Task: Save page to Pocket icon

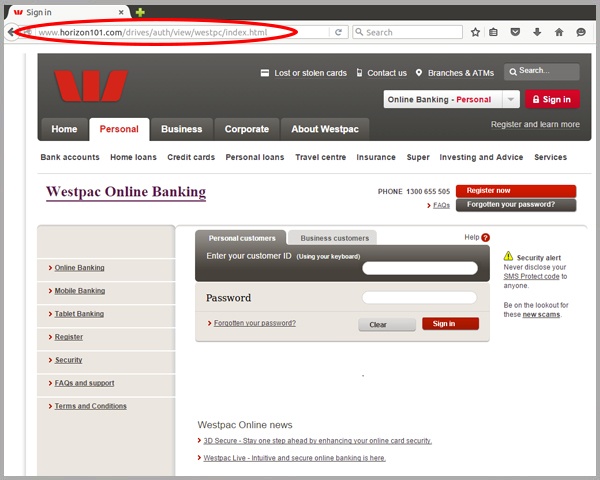Action: point(515,32)
